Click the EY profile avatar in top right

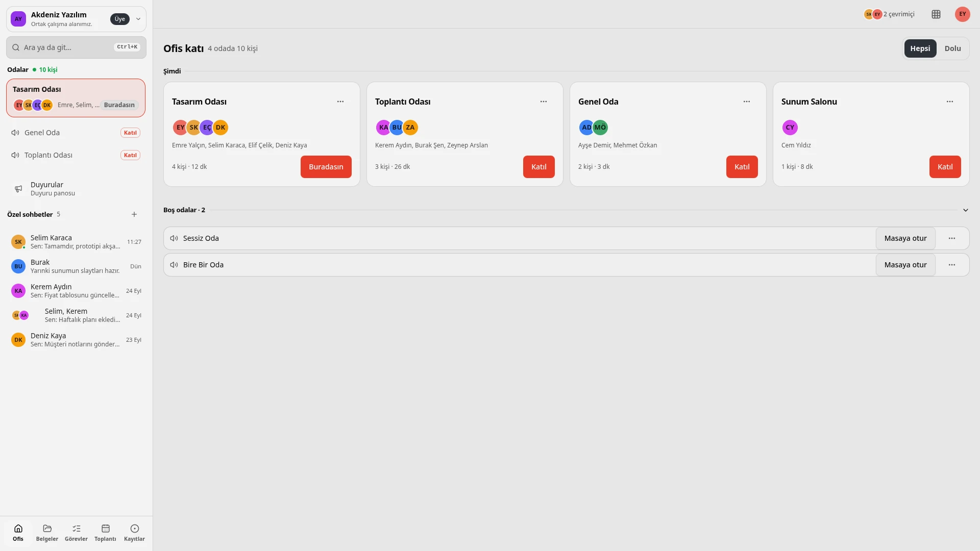(x=962, y=14)
